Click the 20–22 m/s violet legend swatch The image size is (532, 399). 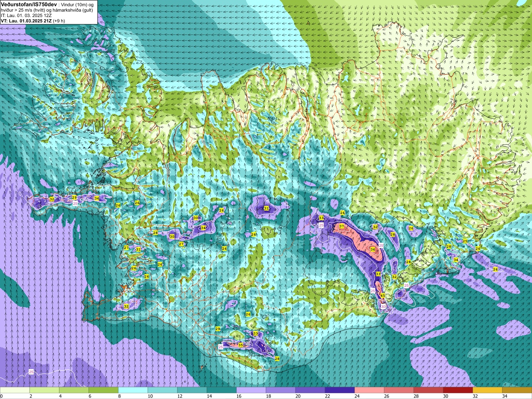coord(310,390)
